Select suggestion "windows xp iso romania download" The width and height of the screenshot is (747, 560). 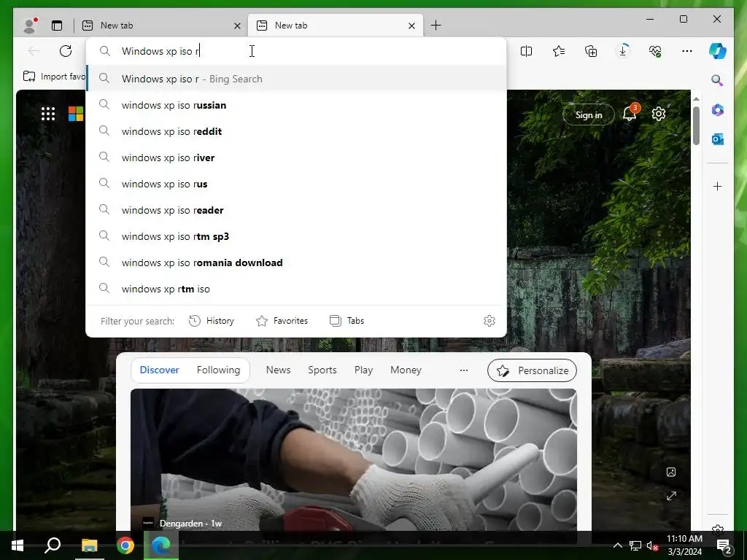click(x=296, y=262)
